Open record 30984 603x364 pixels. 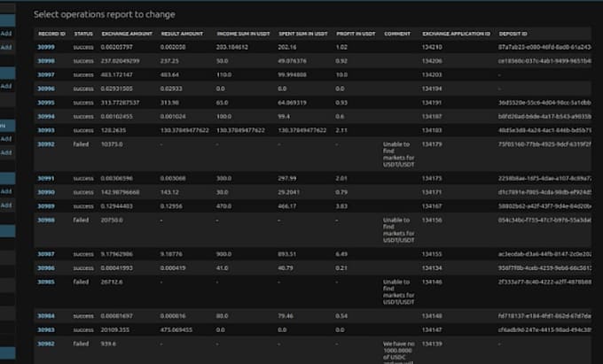click(46, 316)
